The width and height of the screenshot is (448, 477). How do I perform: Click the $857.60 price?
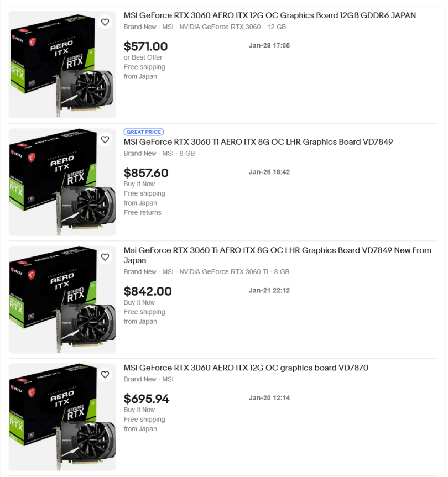(146, 173)
